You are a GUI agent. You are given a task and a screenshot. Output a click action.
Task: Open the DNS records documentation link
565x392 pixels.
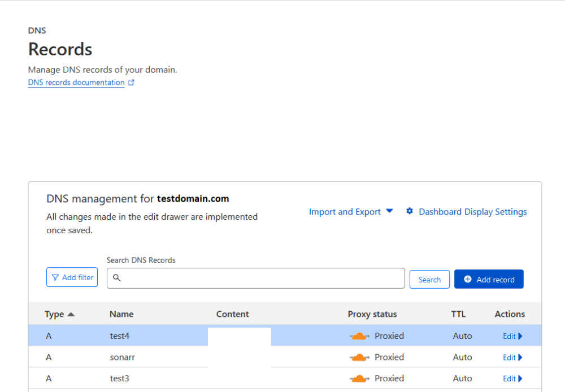(x=76, y=82)
